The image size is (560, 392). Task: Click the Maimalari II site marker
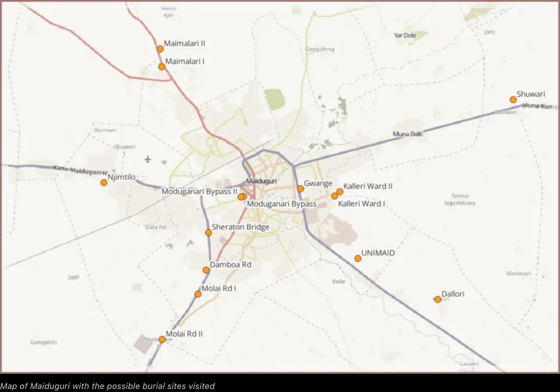160,49
